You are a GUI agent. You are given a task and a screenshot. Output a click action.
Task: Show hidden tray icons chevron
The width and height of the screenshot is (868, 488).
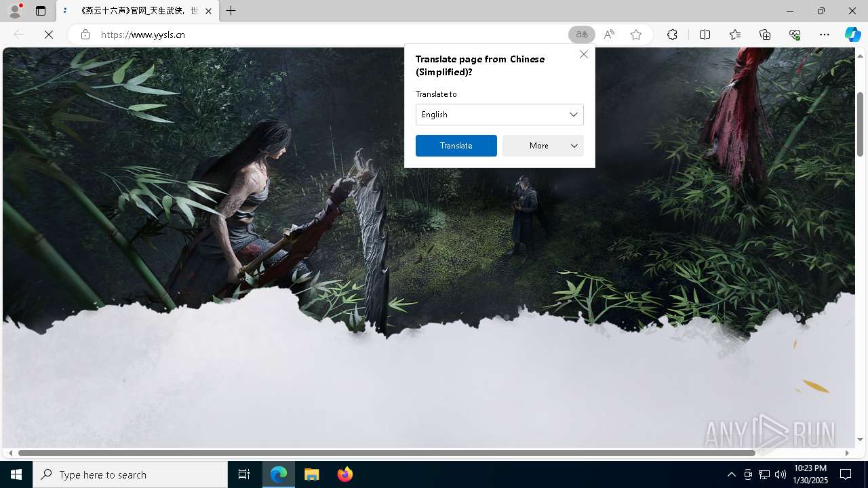(x=731, y=474)
